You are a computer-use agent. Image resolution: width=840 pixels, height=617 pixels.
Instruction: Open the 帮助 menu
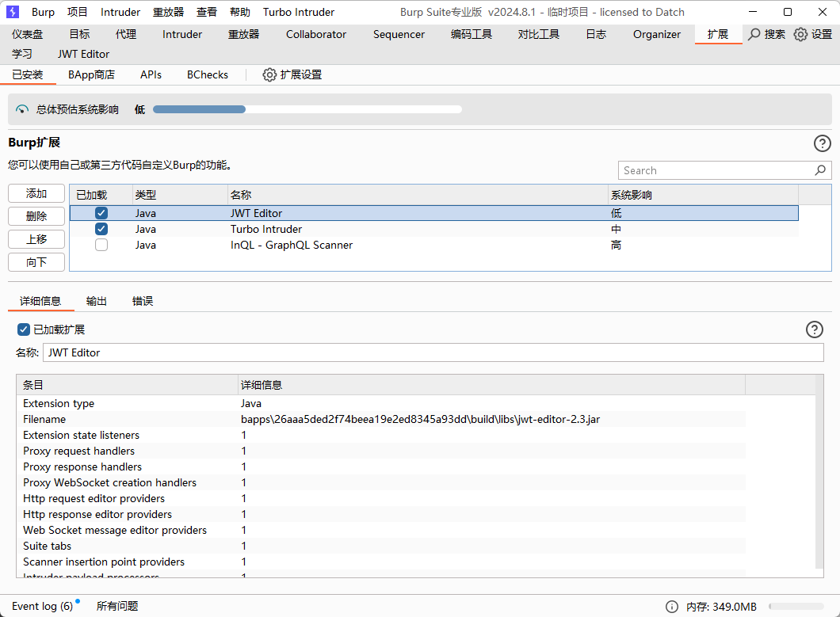pos(239,12)
